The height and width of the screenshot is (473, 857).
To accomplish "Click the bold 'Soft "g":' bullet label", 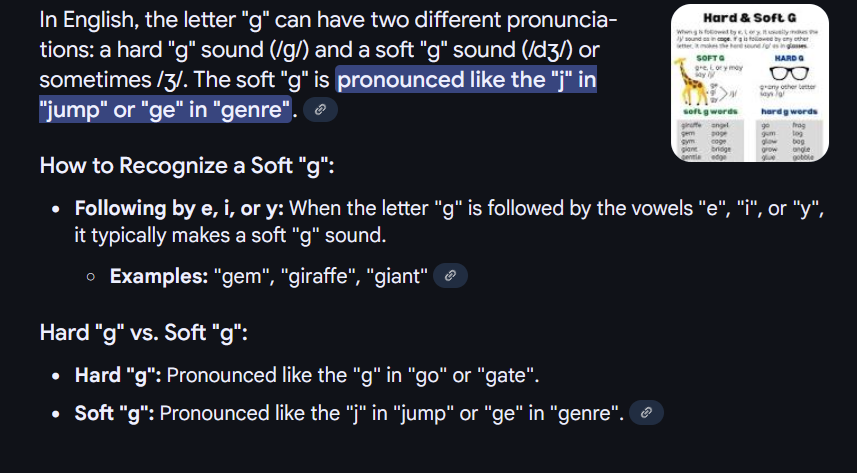I will point(115,413).
